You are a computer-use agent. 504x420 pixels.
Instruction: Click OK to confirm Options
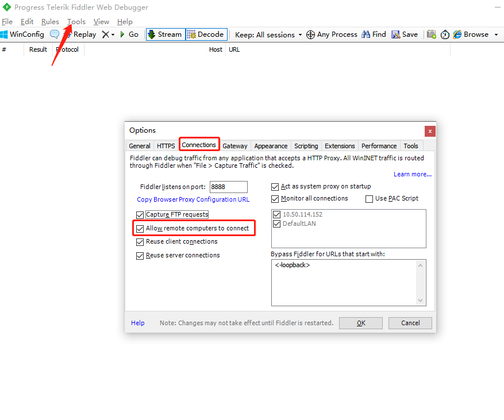[361, 323]
